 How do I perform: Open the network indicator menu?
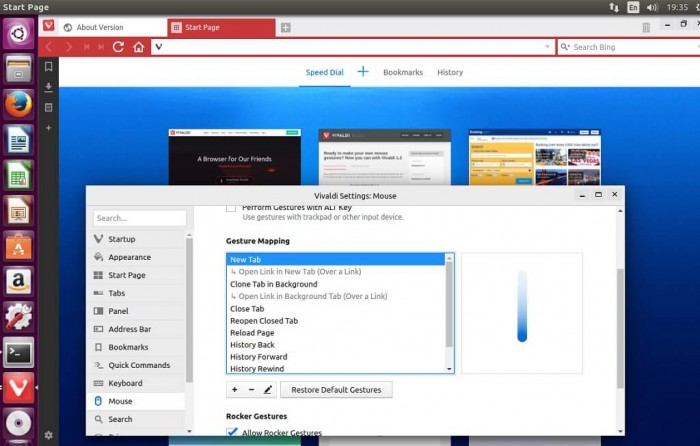614,7
